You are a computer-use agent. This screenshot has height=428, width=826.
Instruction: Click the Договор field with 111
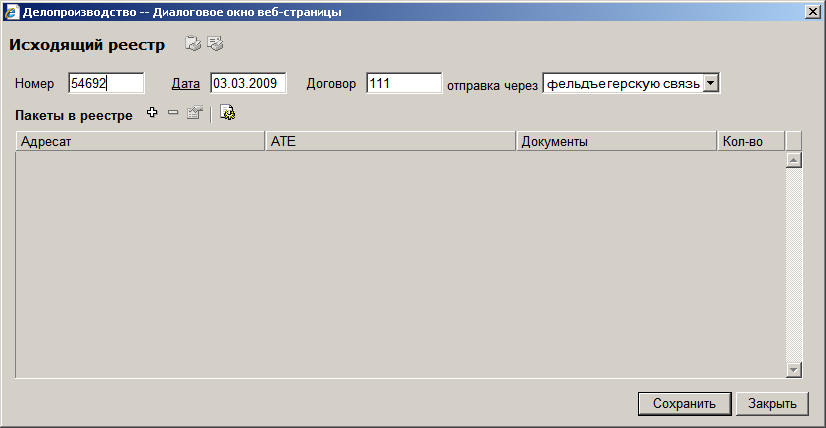[404, 83]
